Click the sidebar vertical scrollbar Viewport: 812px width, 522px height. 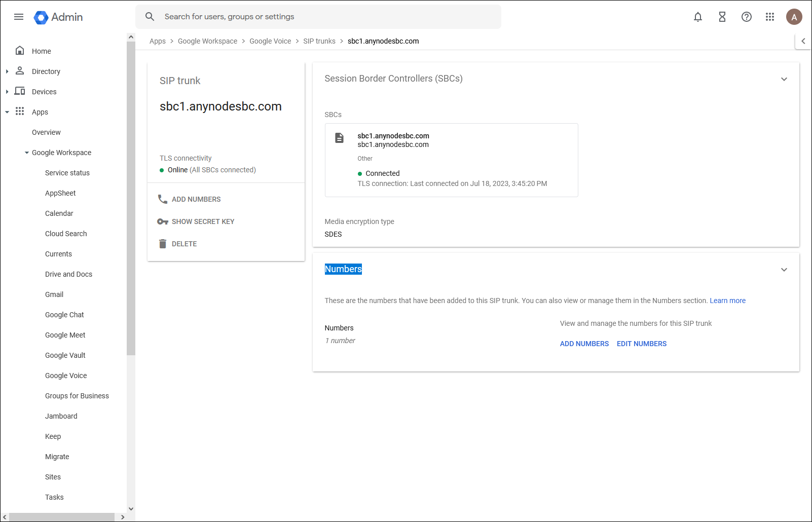(x=131, y=198)
